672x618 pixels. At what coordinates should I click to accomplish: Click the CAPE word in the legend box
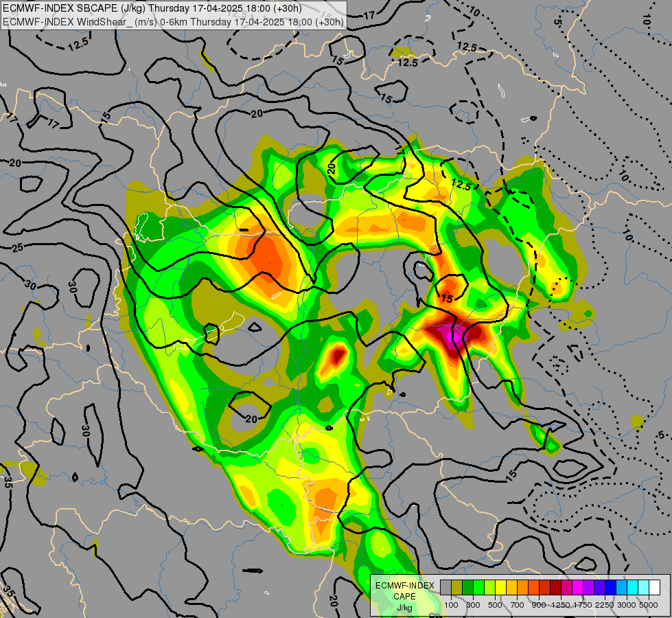point(404,597)
